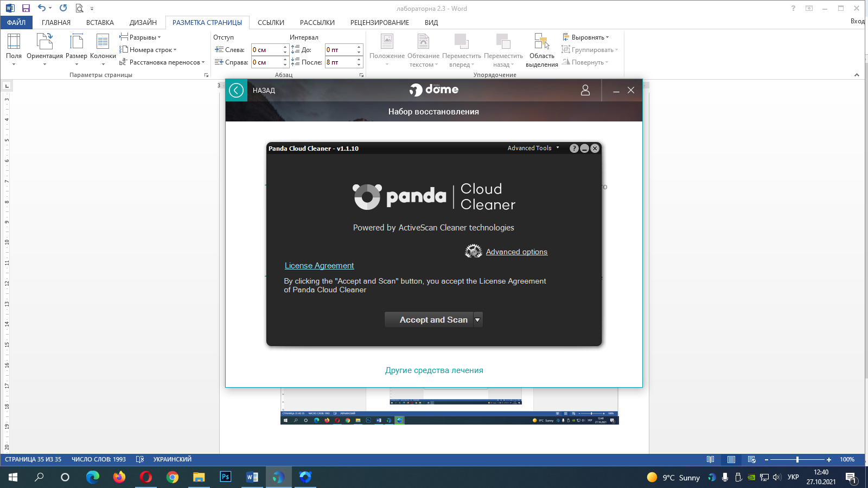Expand the Выровнять align dropdown

pyautogui.click(x=585, y=37)
